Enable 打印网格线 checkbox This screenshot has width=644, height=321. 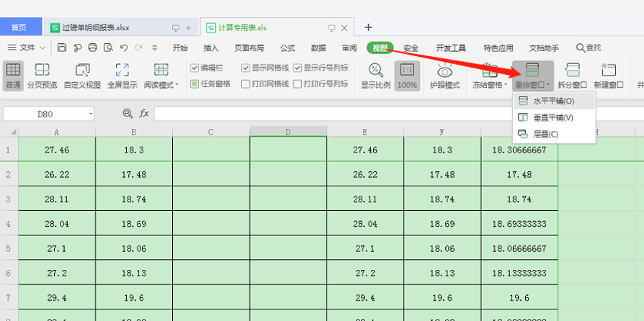point(246,84)
